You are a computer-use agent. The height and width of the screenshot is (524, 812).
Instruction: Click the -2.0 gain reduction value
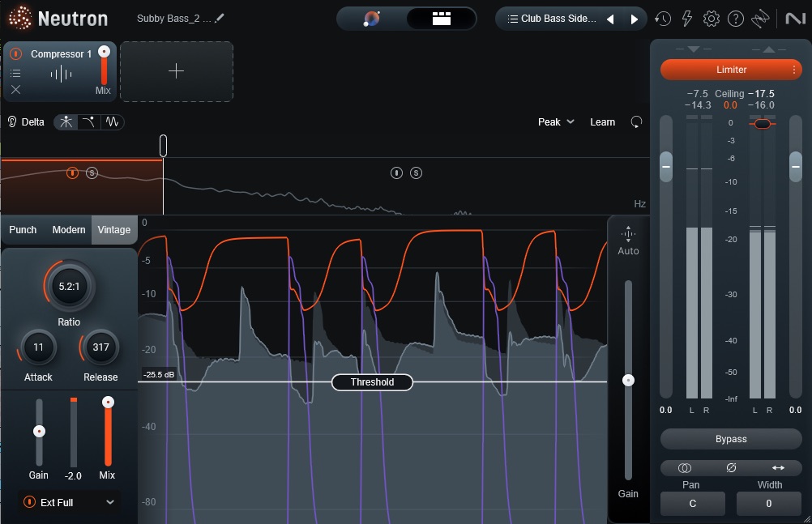[73, 475]
